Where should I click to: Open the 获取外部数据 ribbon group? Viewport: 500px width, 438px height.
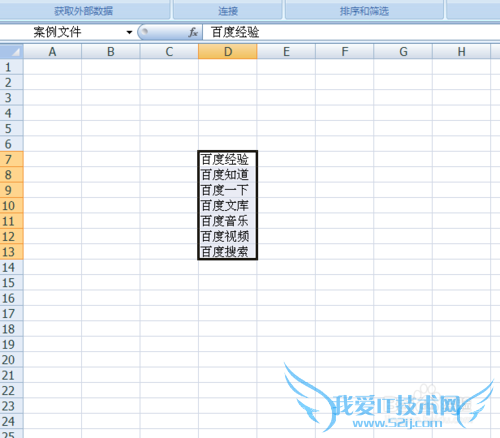pyautogui.click(x=84, y=11)
